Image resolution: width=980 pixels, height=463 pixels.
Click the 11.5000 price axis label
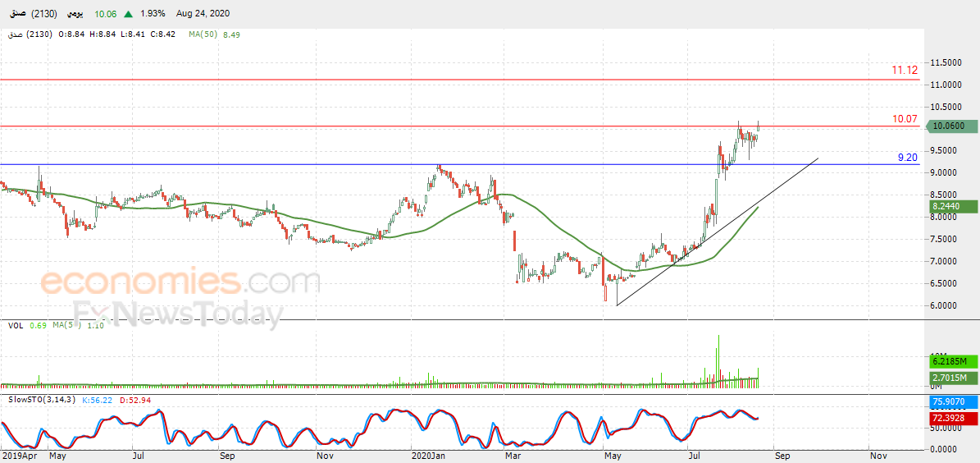coord(946,62)
